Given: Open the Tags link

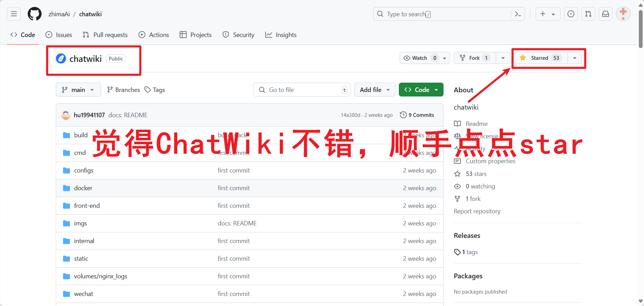Looking at the screenshot, I should point(155,90).
